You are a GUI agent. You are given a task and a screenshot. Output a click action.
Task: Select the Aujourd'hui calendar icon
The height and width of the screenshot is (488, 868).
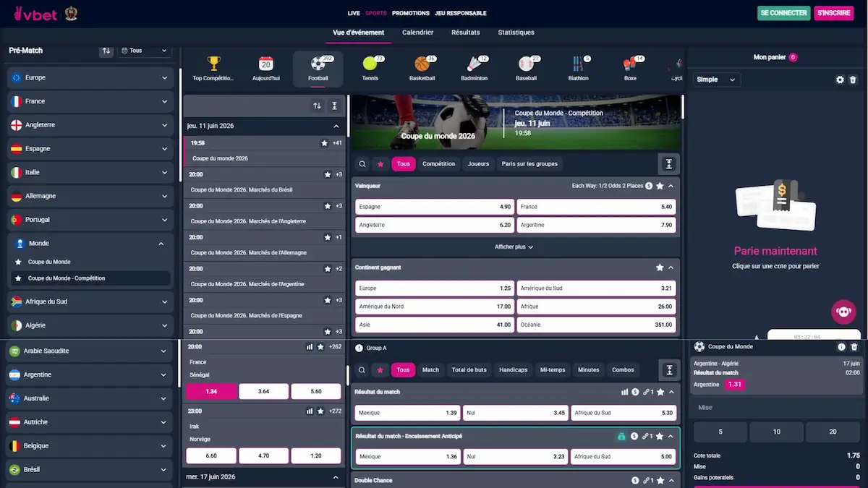point(265,64)
